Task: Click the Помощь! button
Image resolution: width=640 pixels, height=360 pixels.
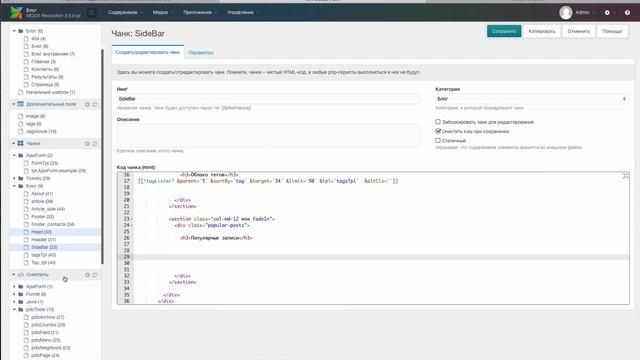Action: coord(612,31)
